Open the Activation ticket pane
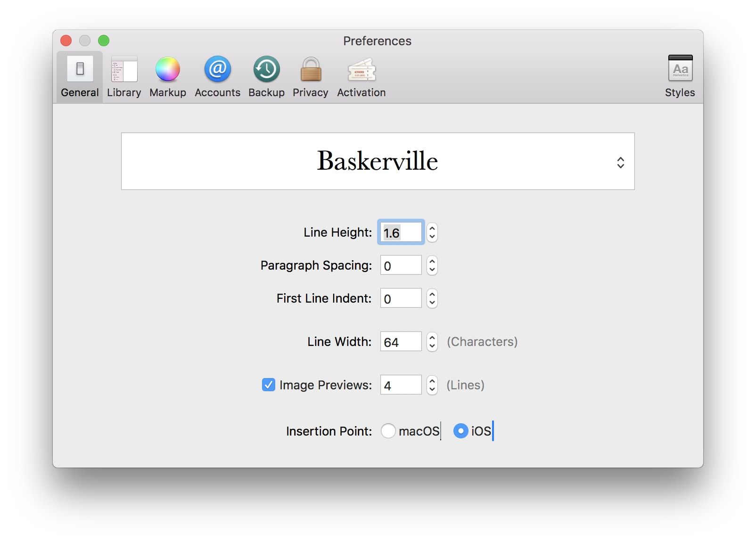This screenshot has width=756, height=543. [361, 77]
